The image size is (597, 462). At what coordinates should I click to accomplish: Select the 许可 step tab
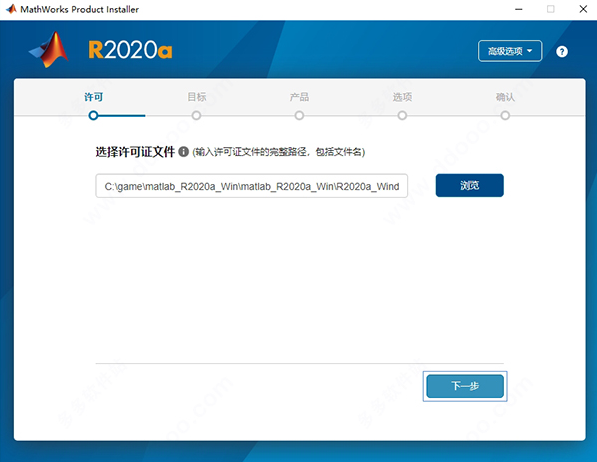tap(94, 97)
